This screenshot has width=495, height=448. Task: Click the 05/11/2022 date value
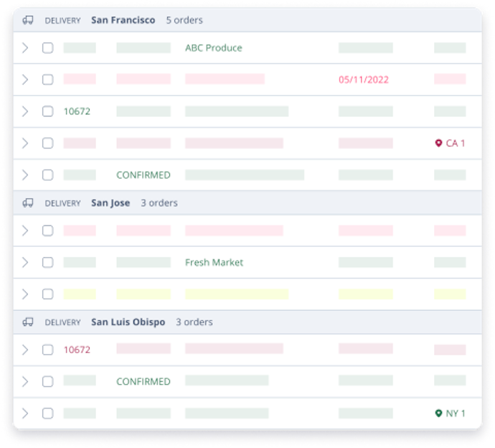coord(363,80)
